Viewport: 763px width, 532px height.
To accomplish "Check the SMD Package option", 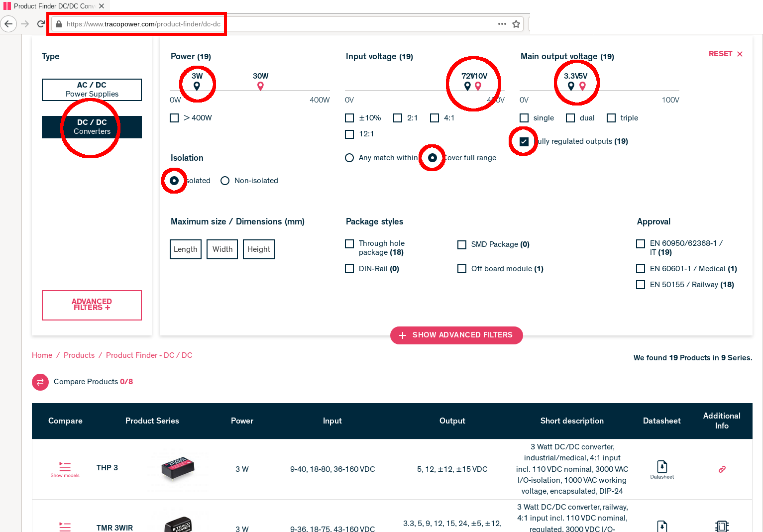I will (462, 245).
